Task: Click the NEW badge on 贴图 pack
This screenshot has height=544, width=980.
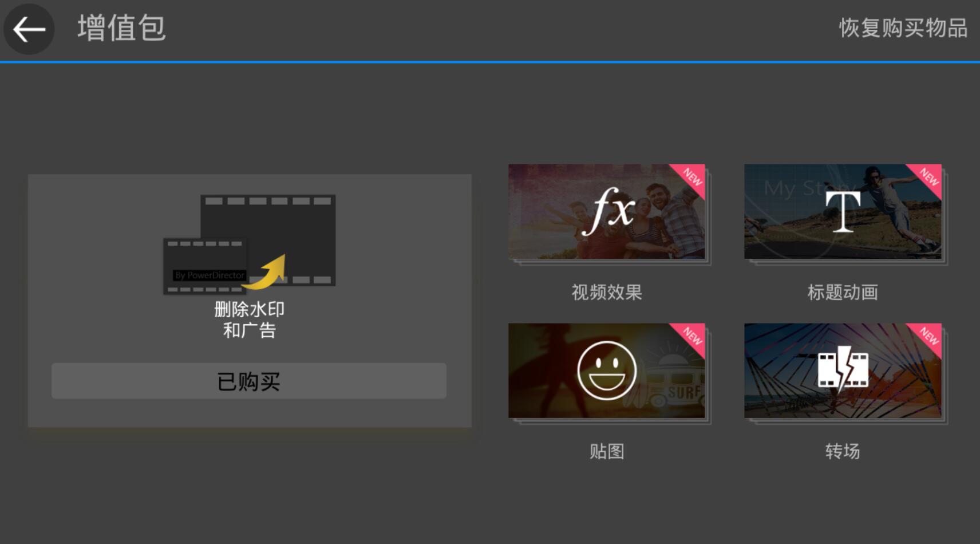Action: [x=691, y=337]
